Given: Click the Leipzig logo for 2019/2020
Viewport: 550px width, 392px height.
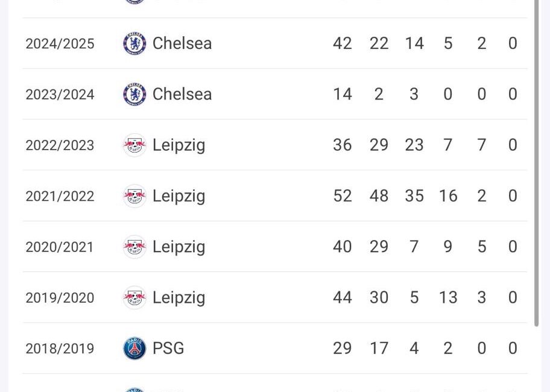Looking at the screenshot, I should point(134,298).
